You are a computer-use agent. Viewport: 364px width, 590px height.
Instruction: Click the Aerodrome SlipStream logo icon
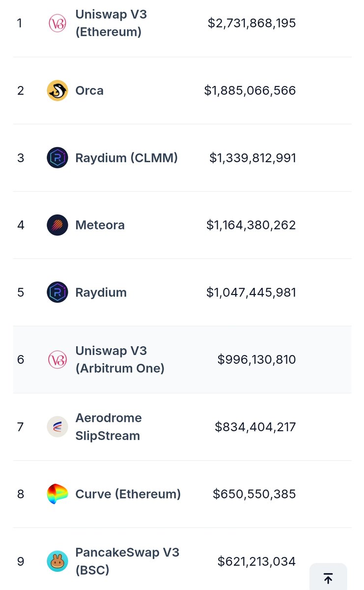coord(57,427)
